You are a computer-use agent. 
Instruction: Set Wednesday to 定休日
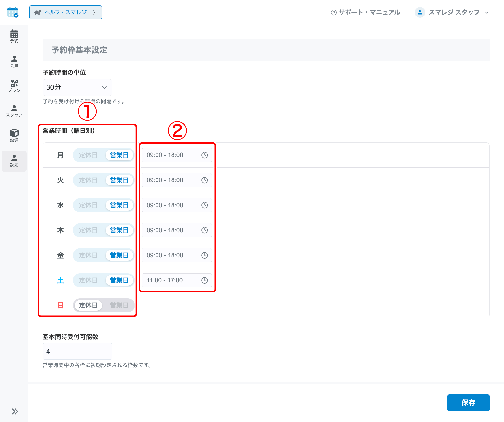click(88, 205)
